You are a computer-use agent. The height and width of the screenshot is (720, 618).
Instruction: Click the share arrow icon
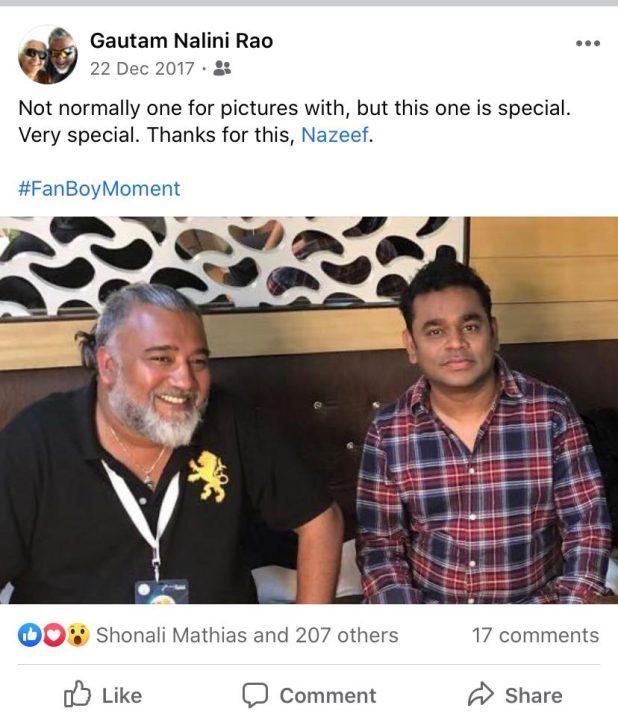481,695
